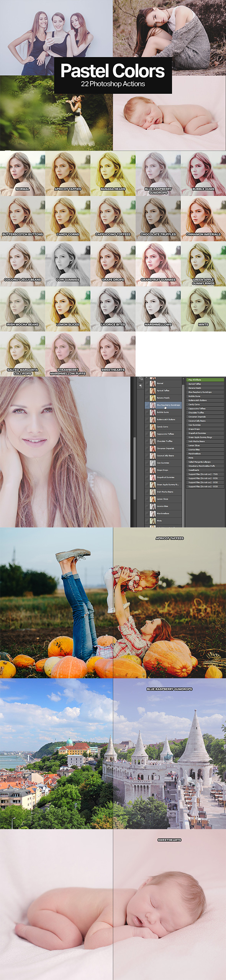
Task: Run the Banana Heads action button
Action: point(205,388)
